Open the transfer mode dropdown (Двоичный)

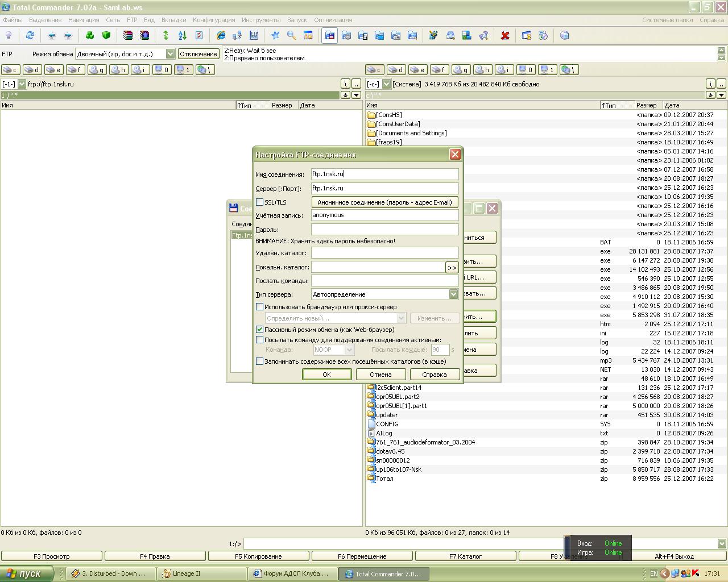pyautogui.click(x=170, y=53)
